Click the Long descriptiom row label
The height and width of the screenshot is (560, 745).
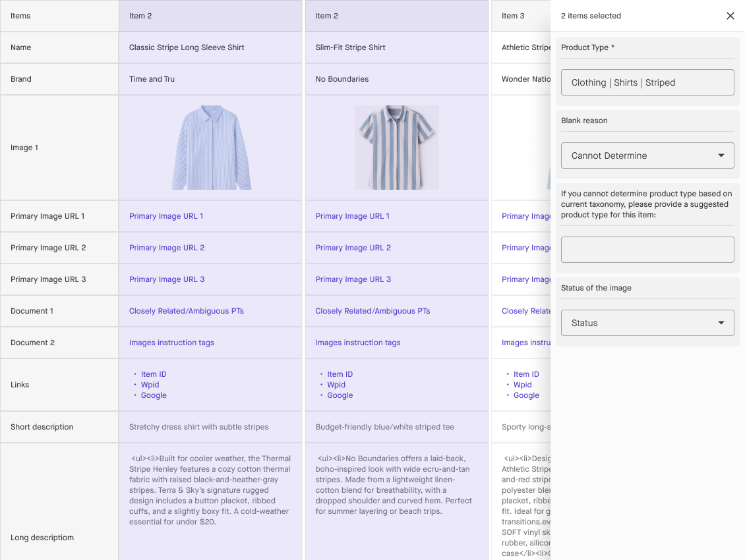(x=42, y=538)
